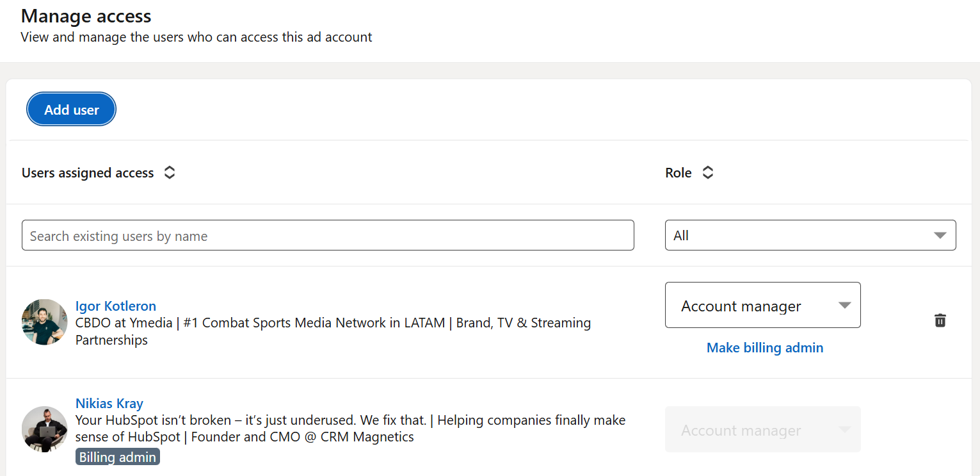
Task: Open Igor Kotleron's Account manager role dropdown
Action: [762, 306]
